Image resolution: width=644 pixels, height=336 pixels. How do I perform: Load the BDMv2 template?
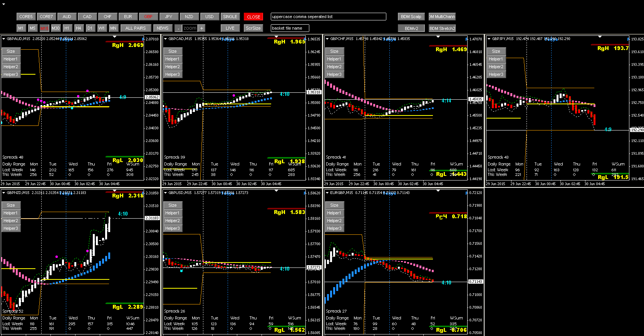(411, 28)
